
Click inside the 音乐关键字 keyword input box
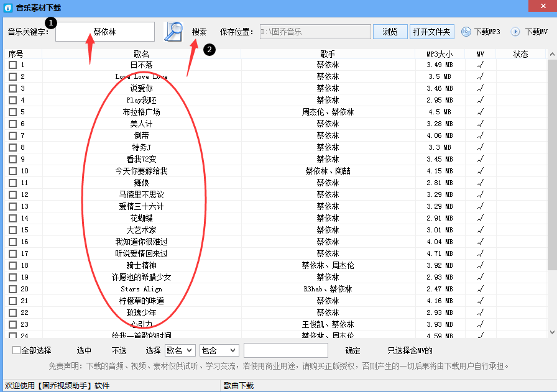tap(104, 32)
